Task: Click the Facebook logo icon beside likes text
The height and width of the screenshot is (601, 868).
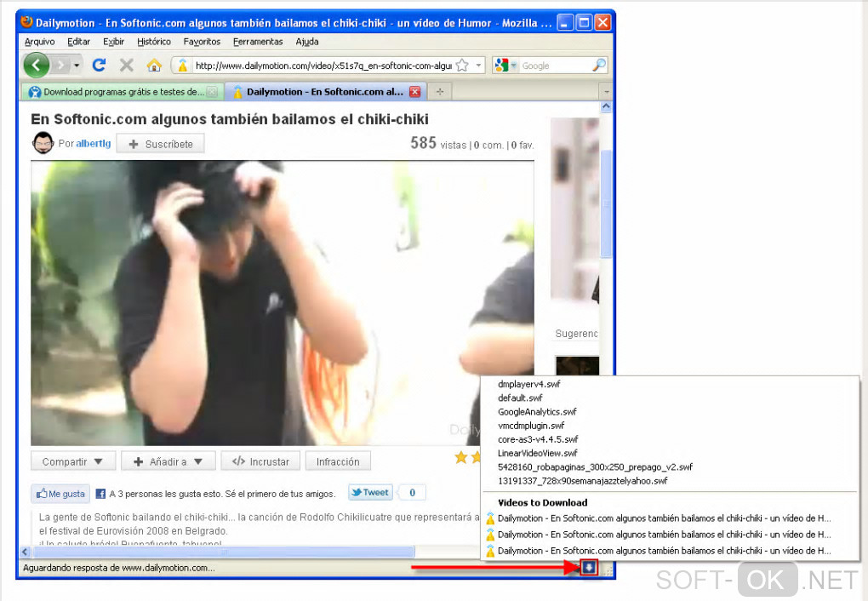Action: point(100,494)
